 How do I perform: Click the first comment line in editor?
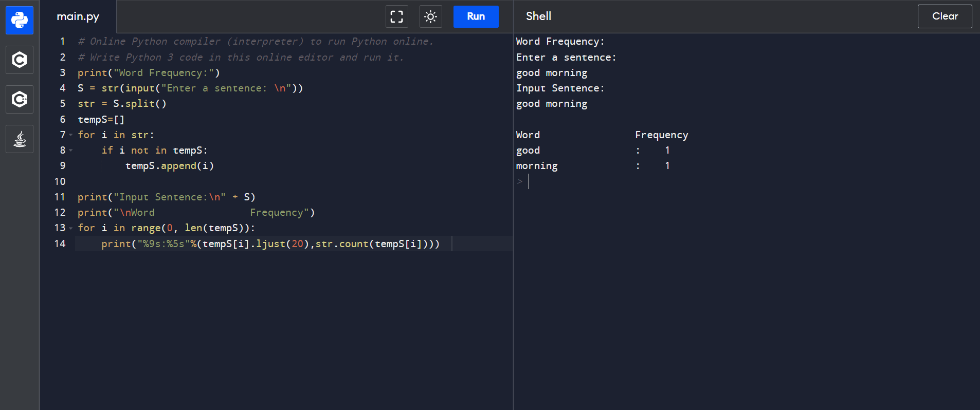(x=256, y=42)
